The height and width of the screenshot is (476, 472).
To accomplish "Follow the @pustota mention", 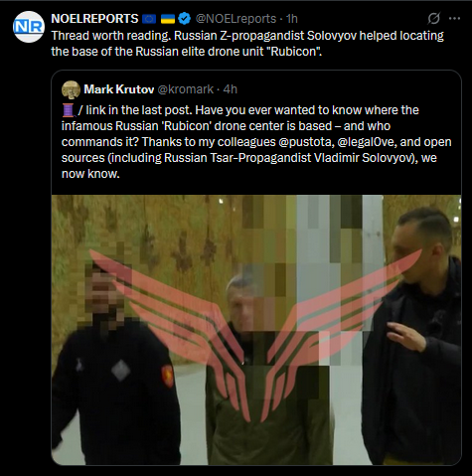I will tap(305, 142).
